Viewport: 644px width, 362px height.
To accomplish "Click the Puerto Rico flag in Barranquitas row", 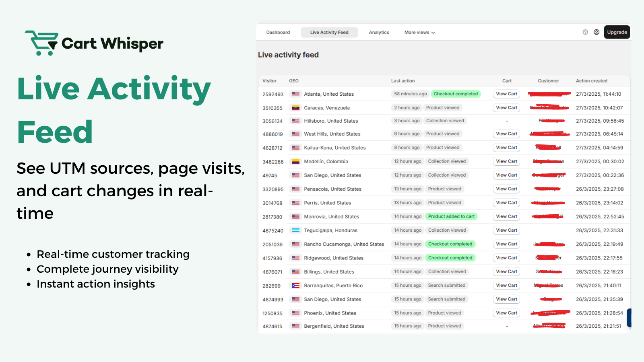I will point(296,286).
